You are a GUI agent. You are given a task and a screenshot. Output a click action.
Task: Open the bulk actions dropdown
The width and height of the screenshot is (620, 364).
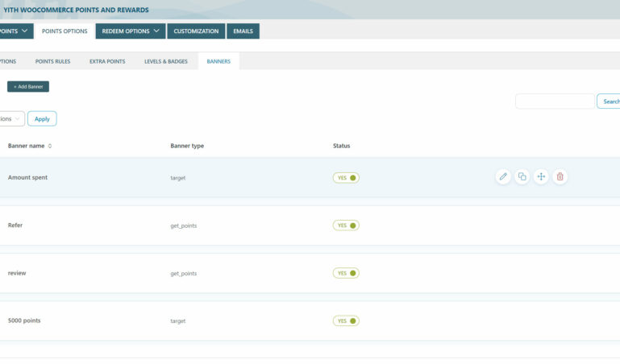(11, 118)
